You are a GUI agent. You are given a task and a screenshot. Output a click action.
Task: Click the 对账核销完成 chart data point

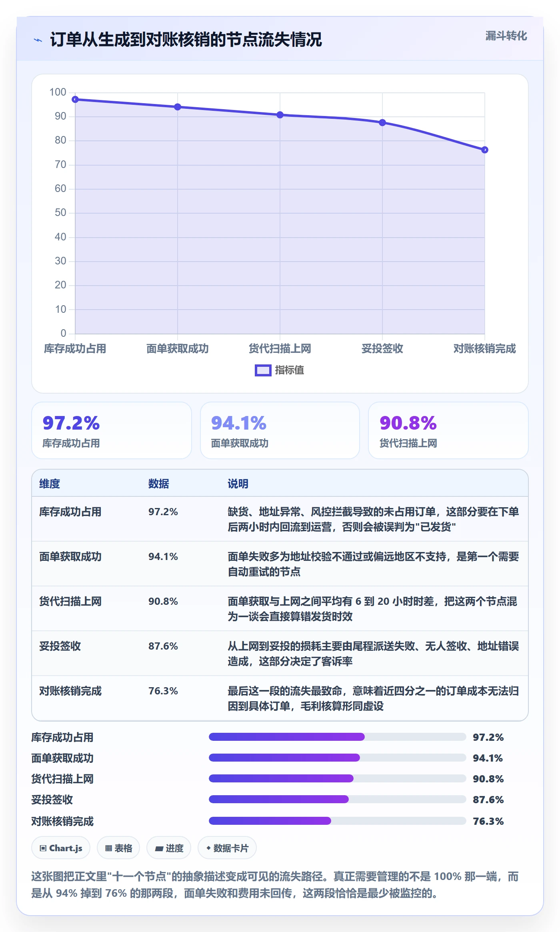[x=485, y=150]
